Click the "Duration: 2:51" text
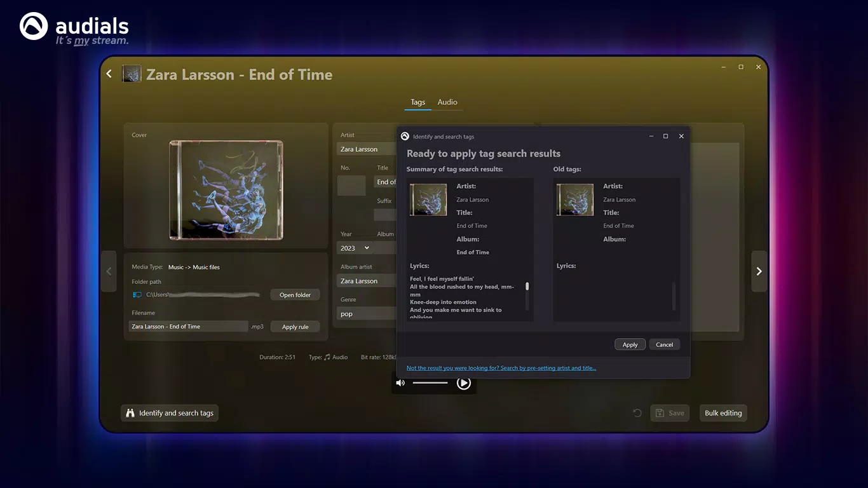Image resolution: width=868 pixels, height=488 pixels. [x=278, y=357]
